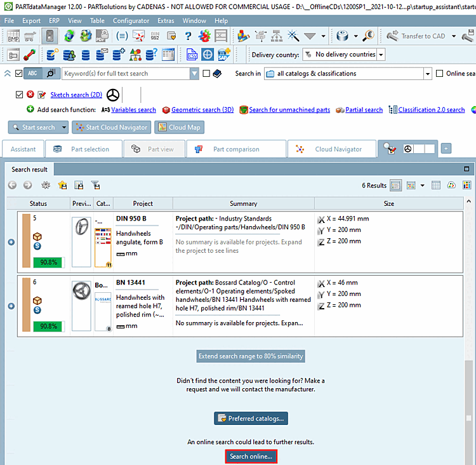This screenshot has height=465, width=476.
Task: Click the 90.8% similarity bar of DIN 950 B
Action: click(49, 262)
